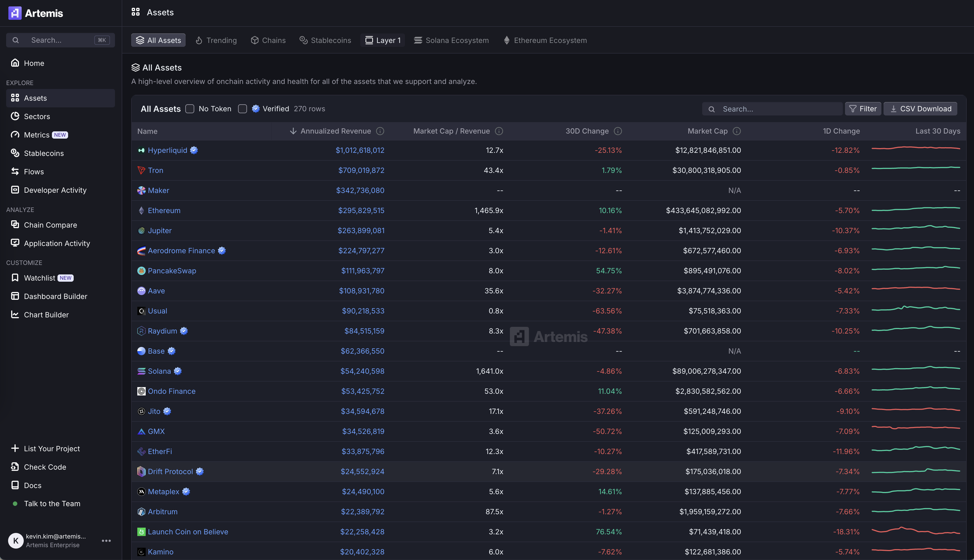This screenshot has height=560, width=974.
Task: Click Usual's 30D change -63.56%
Action: pyautogui.click(x=607, y=311)
